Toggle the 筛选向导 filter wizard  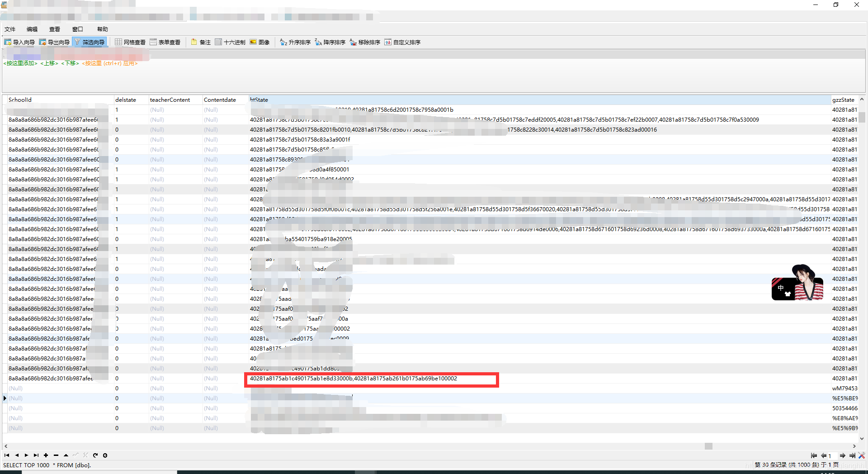(x=90, y=42)
